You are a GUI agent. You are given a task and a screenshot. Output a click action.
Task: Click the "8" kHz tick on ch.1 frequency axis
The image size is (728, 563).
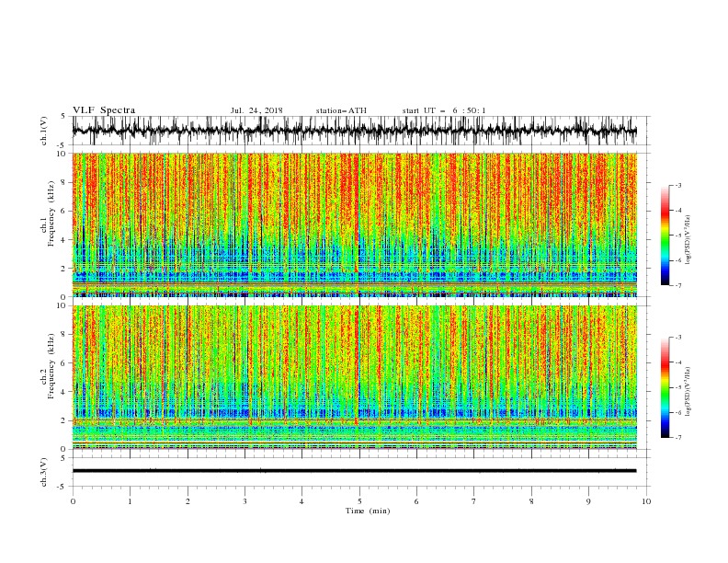point(64,182)
